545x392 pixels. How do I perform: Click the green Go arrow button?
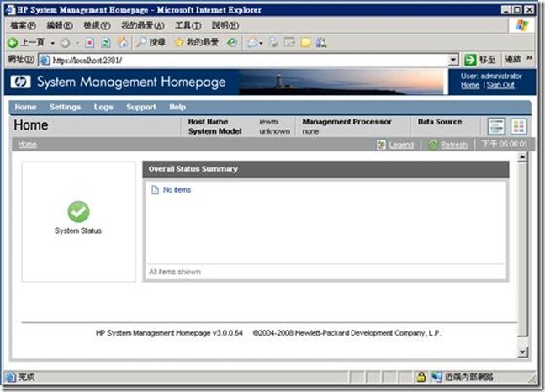point(470,60)
